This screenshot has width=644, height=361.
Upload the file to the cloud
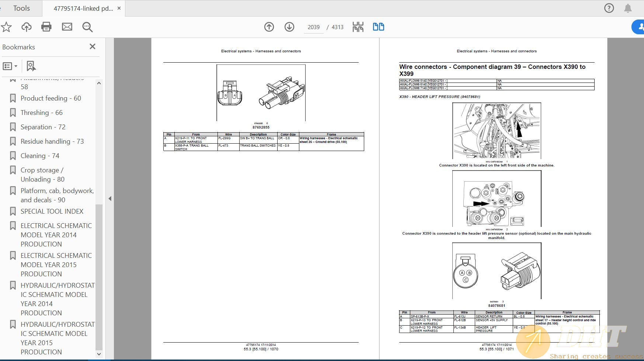click(27, 27)
